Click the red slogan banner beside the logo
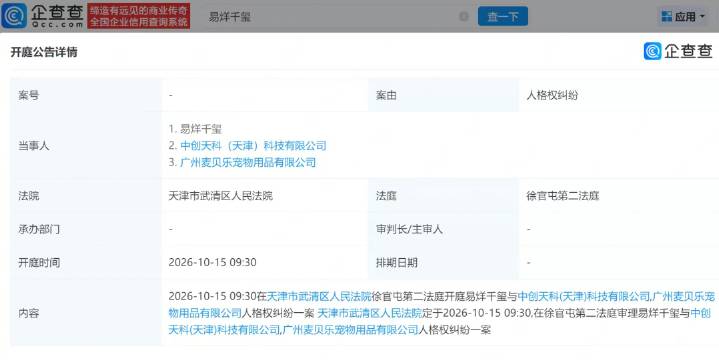 coord(139,16)
